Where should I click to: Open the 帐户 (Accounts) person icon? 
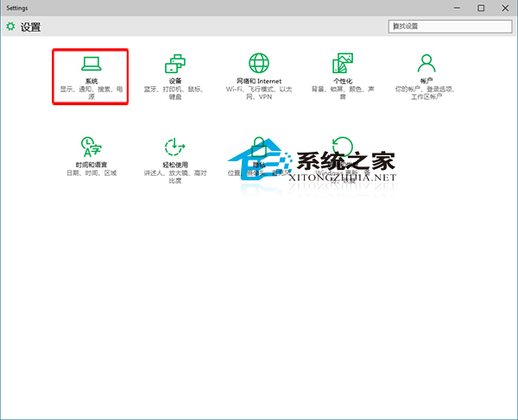pyautogui.click(x=426, y=63)
